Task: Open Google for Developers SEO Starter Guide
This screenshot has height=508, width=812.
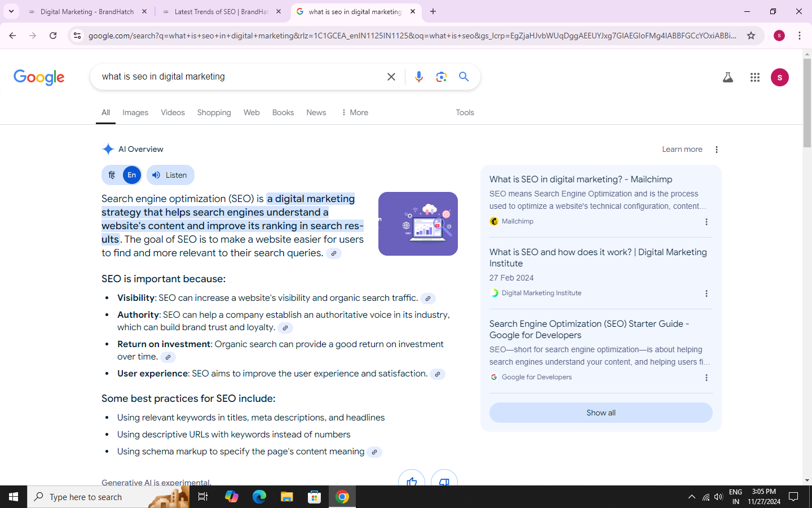Action: click(589, 329)
